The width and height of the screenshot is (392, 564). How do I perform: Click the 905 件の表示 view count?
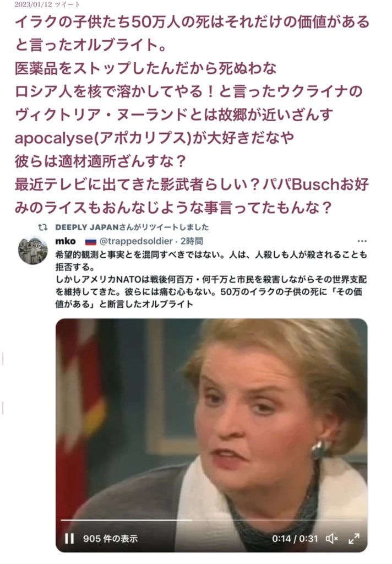[111, 539]
